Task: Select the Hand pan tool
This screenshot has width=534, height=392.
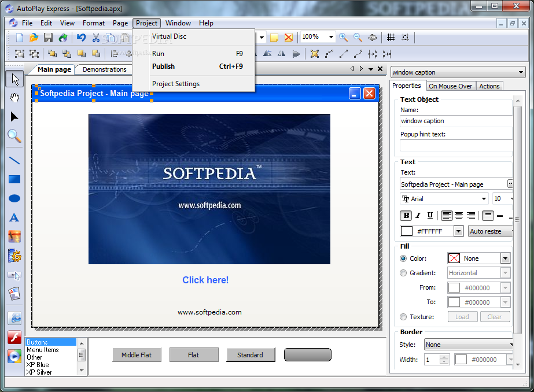Action: click(x=14, y=98)
